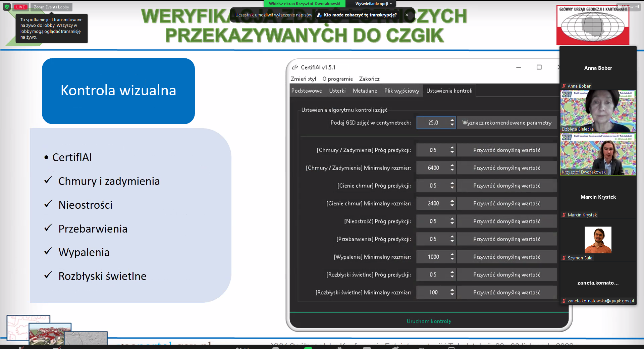The width and height of the screenshot is (644, 349).
Task: Toggle live captions on or off
Action: (x=367, y=347)
